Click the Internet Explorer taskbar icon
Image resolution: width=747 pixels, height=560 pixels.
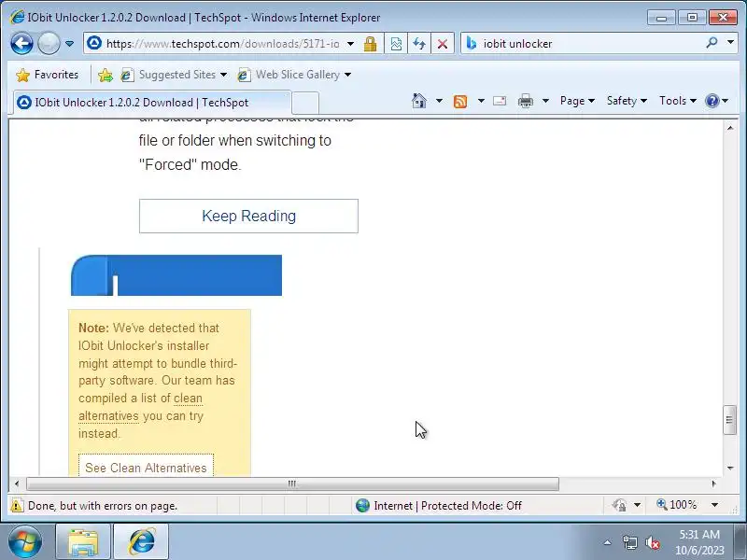coord(141,542)
